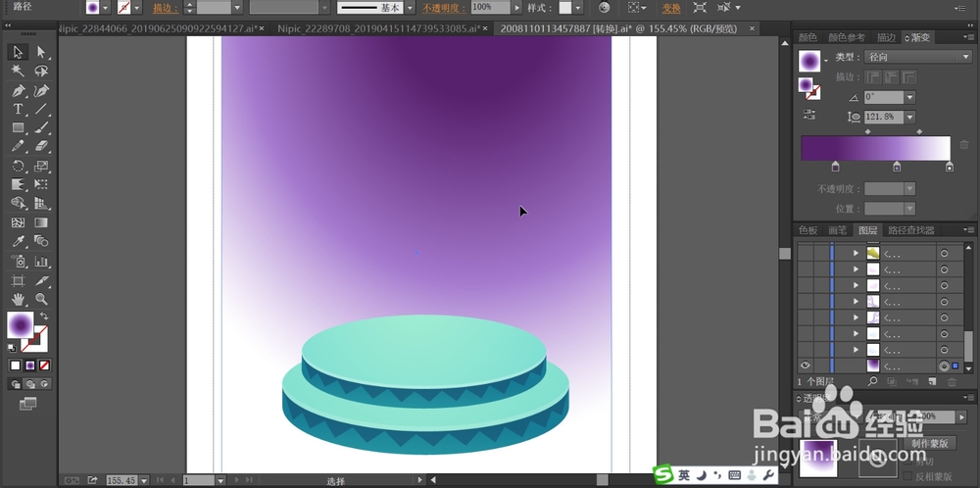Select the Mesh tool
The image size is (980, 488).
(x=18, y=222)
